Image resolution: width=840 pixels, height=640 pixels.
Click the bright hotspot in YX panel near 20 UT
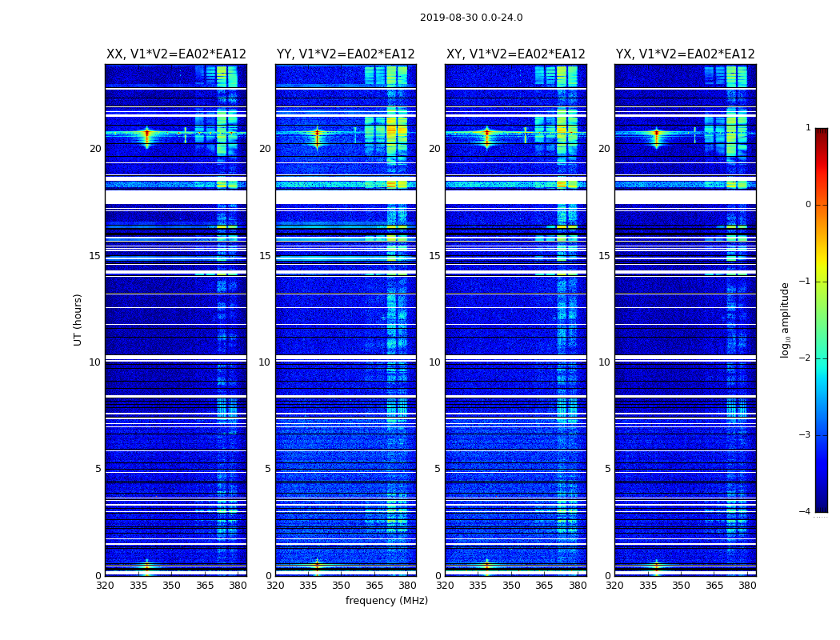pos(656,134)
